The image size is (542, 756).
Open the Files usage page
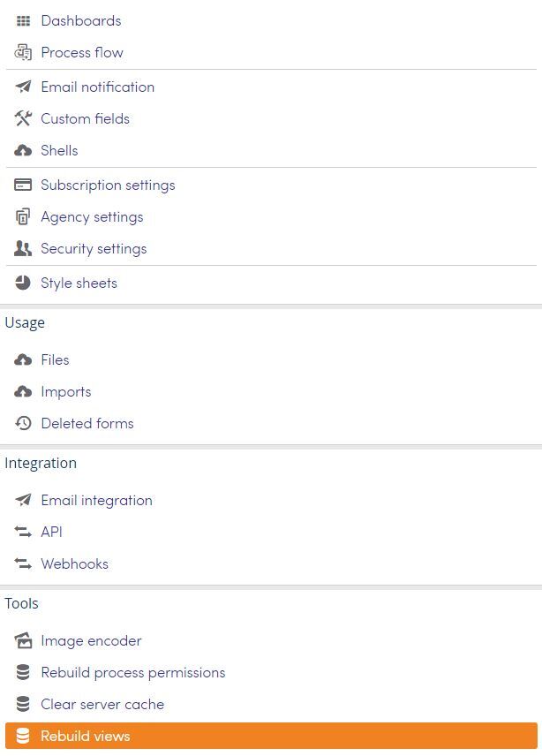click(x=271, y=359)
